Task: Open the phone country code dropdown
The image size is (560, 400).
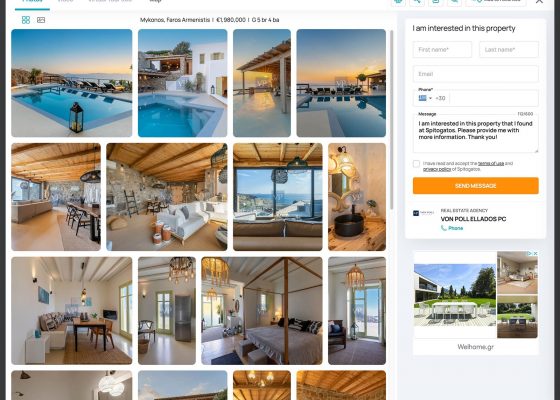Action: click(x=430, y=98)
